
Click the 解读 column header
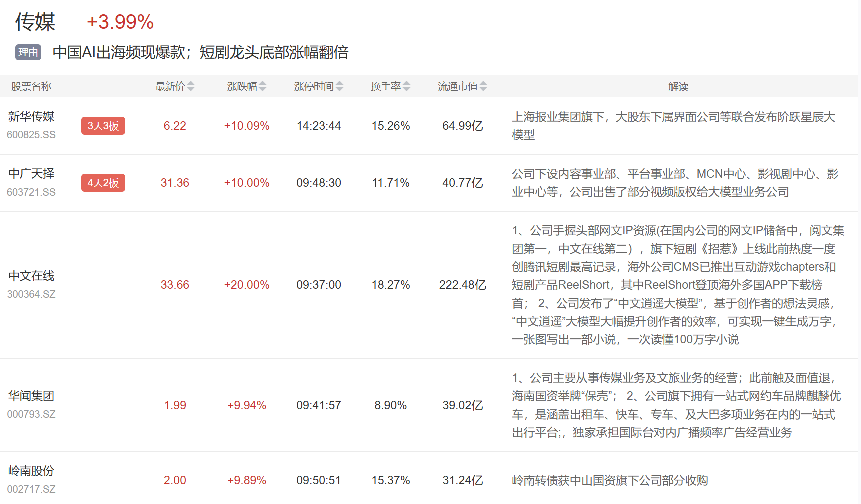678,86
